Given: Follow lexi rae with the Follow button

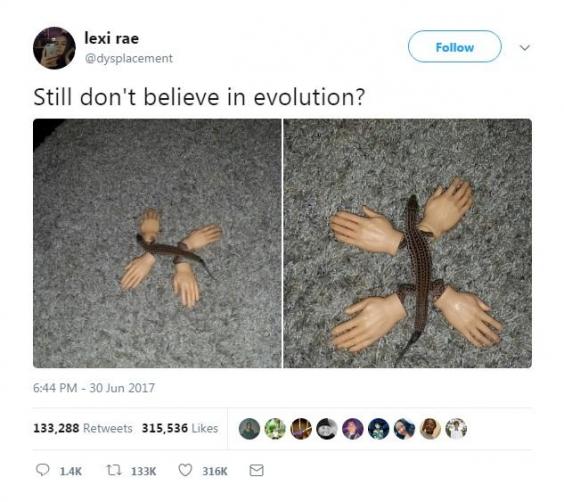Looking at the screenshot, I should pyautogui.click(x=455, y=47).
